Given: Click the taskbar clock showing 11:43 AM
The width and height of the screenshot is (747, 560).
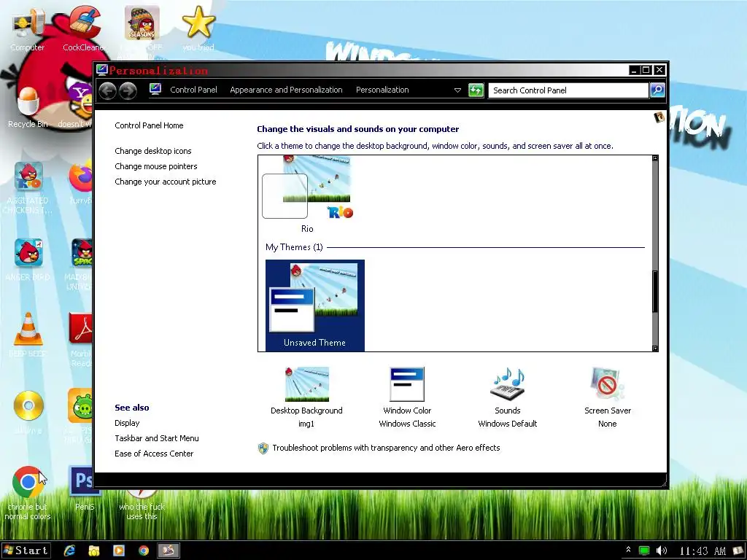Looking at the screenshot, I should click(703, 551).
